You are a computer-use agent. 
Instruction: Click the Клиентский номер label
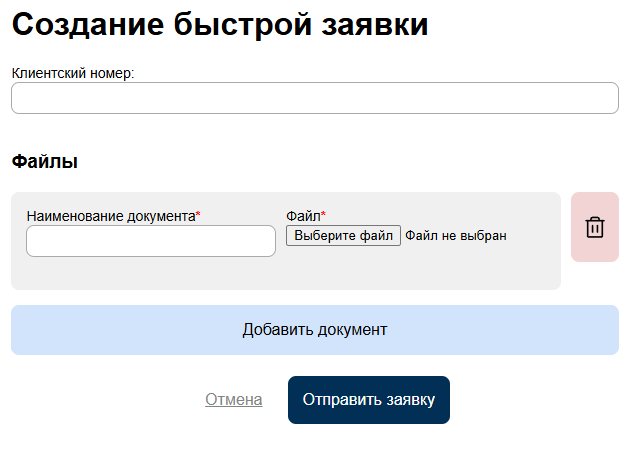click(x=72, y=73)
